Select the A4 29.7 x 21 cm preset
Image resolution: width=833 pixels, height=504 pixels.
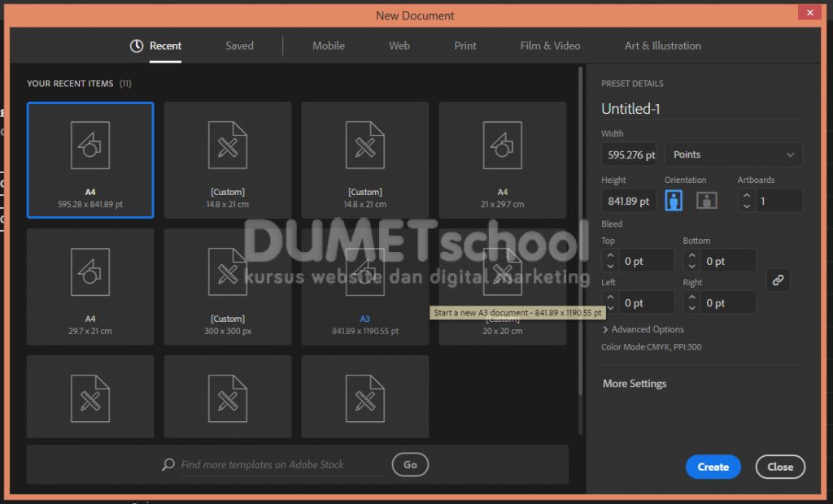coord(90,287)
